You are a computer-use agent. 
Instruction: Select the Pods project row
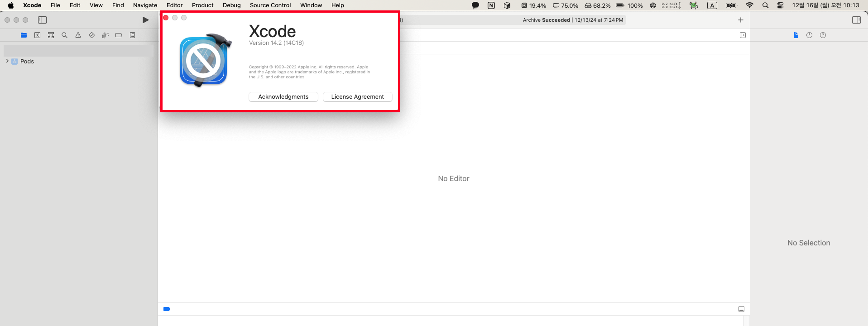78,61
